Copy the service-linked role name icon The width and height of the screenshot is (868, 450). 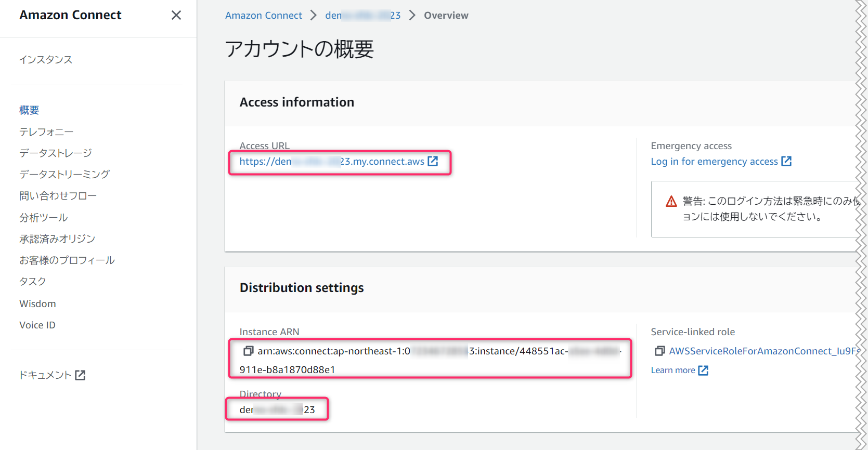click(659, 351)
